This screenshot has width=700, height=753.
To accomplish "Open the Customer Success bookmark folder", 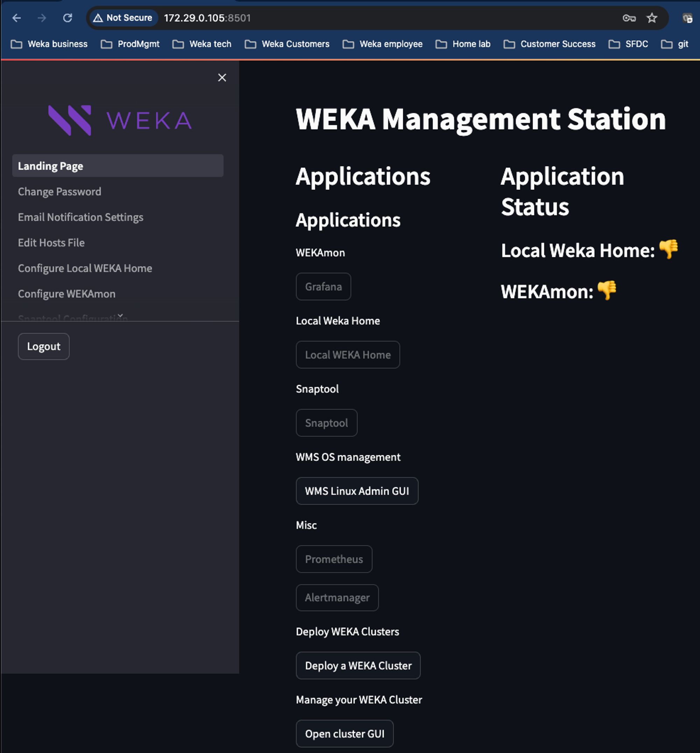I will click(549, 44).
